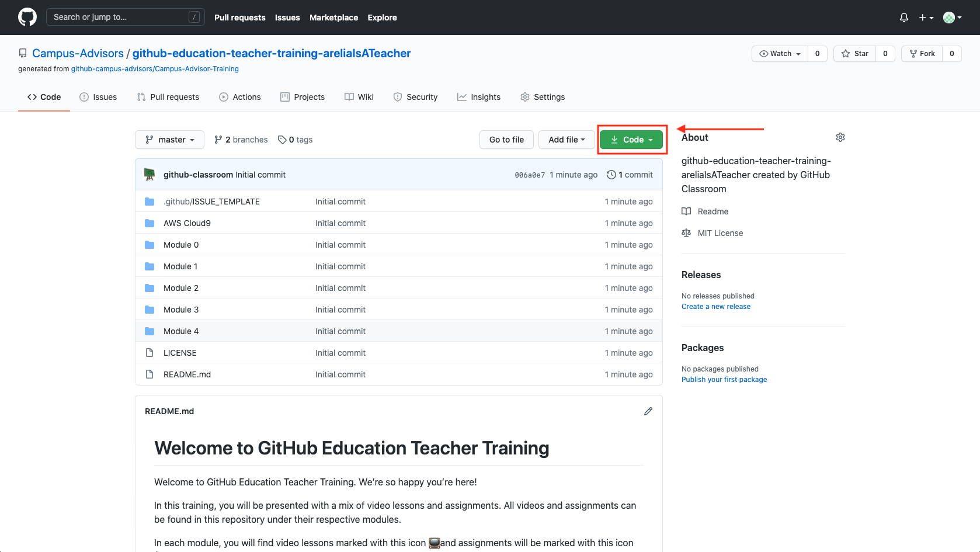The image size is (980, 552).
Task: Switch to the Security tab
Action: (415, 97)
